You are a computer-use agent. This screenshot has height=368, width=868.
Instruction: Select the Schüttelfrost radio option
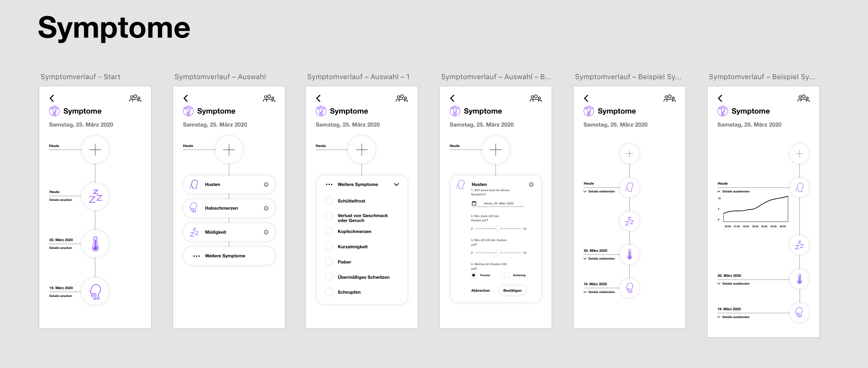(329, 201)
